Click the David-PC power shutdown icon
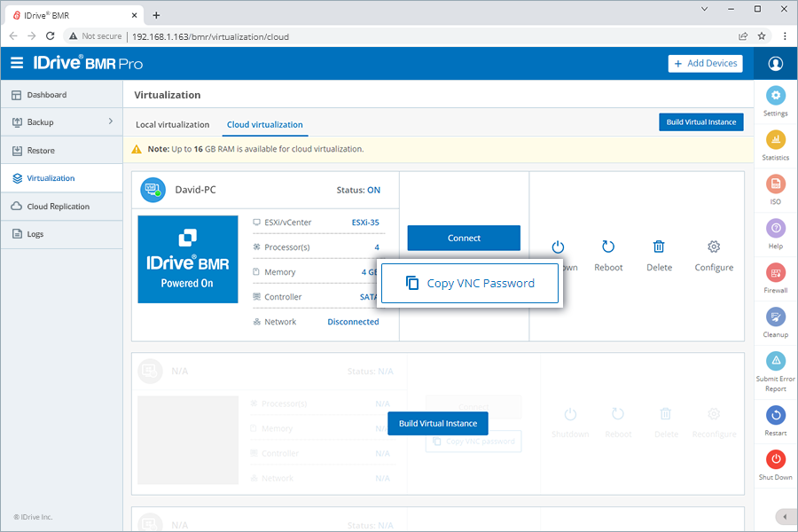Image resolution: width=798 pixels, height=532 pixels. point(558,246)
